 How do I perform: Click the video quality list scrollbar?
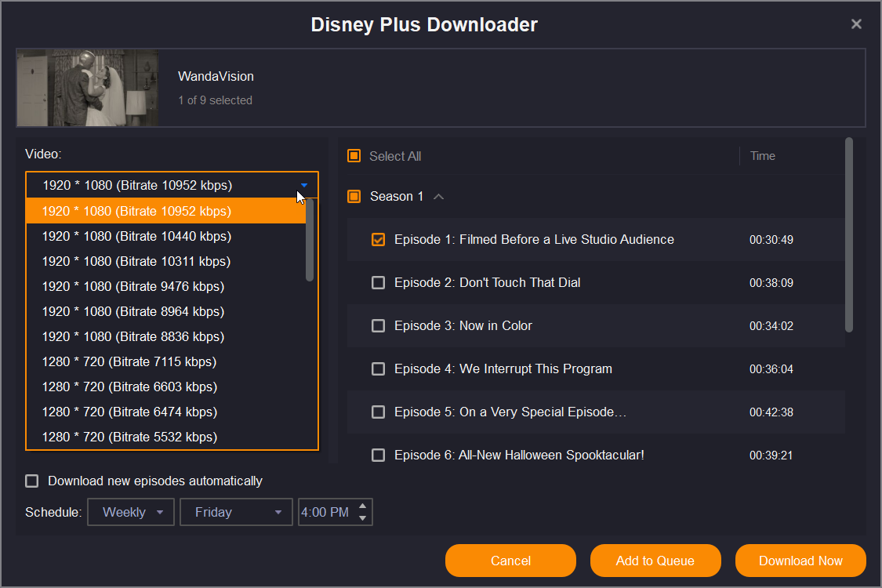310,240
